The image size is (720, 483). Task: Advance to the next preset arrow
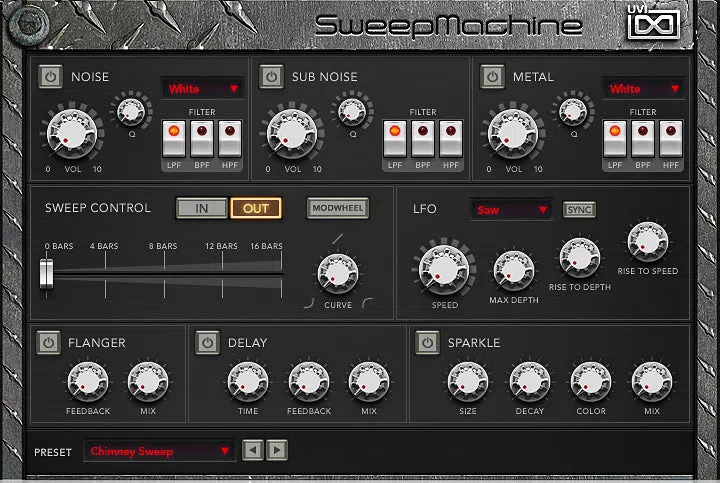(x=277, y=450)
